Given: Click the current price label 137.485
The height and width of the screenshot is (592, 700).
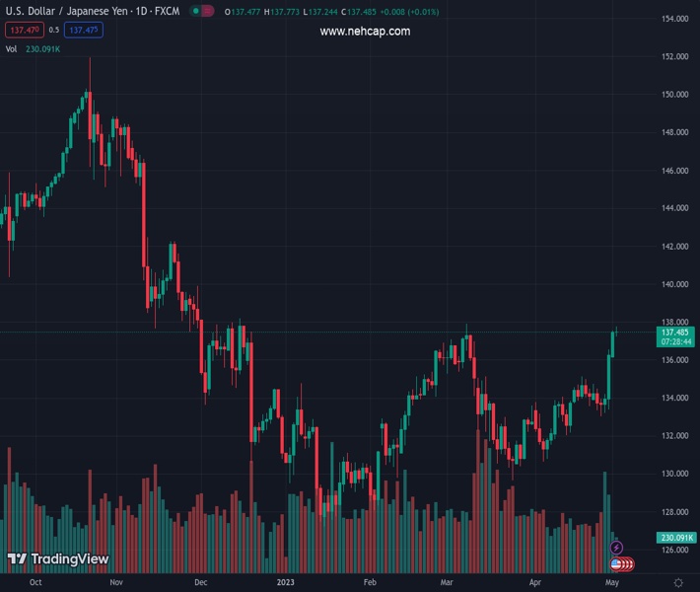Looking at the screenshot, I should click(x=675, y=333).
